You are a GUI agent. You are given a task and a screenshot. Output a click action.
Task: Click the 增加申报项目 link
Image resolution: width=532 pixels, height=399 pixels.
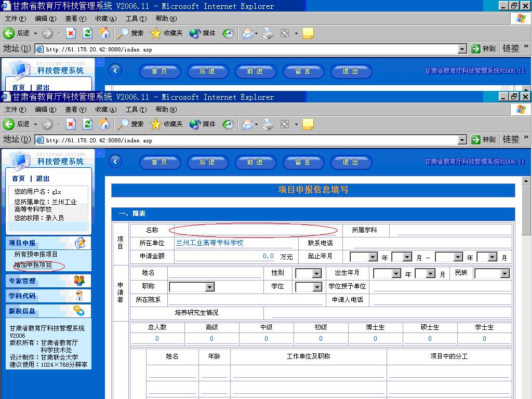[x=33, y=265]
